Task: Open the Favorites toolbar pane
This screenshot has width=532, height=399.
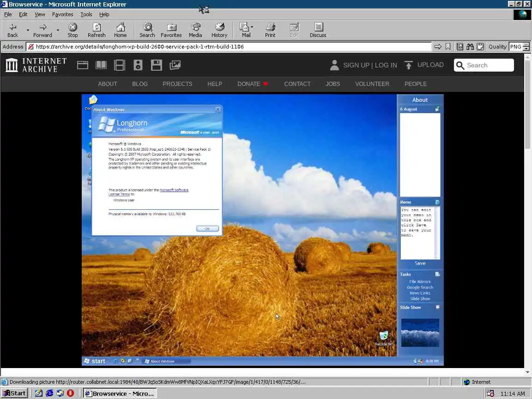Action: [171, 30]
